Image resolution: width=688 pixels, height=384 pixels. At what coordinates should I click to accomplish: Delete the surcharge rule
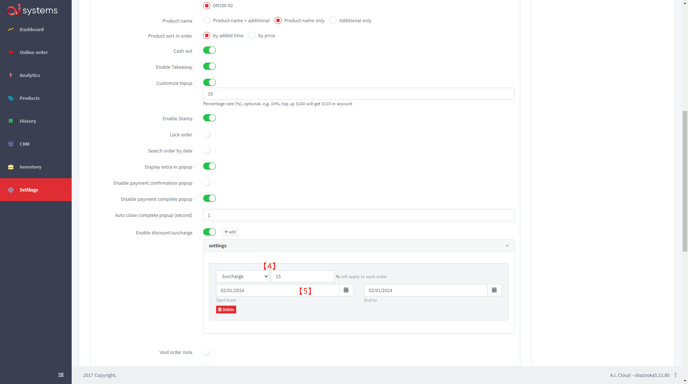point(226,309)
